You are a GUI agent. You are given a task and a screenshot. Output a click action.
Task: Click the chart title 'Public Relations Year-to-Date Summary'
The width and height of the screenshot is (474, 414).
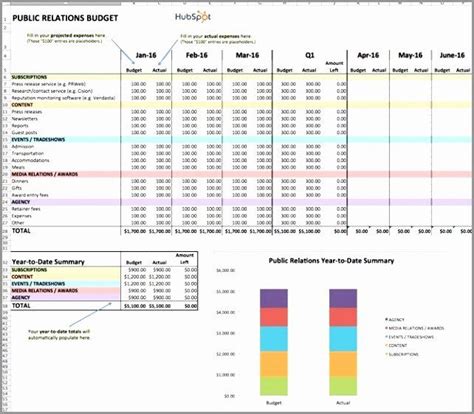point(331,261)
